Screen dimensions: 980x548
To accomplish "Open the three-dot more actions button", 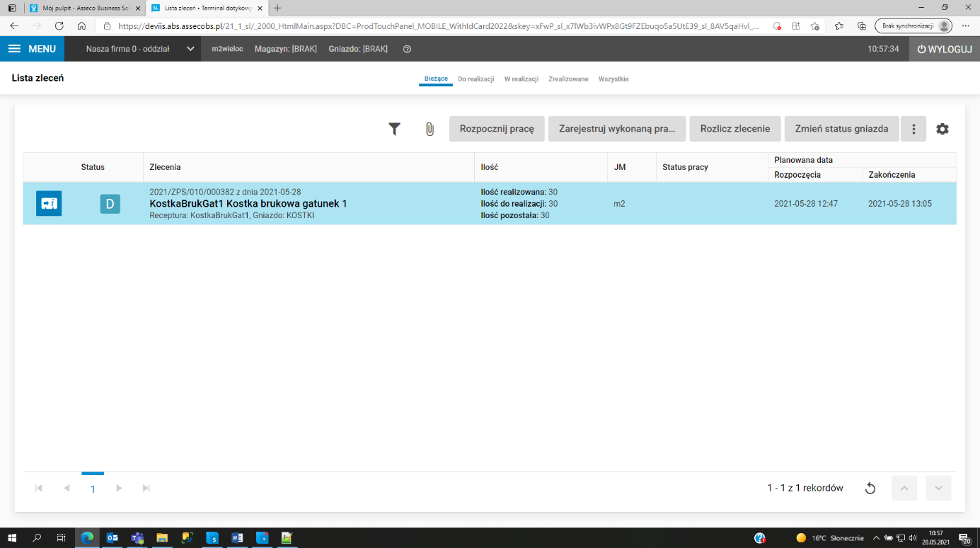I will coord(914,129).
